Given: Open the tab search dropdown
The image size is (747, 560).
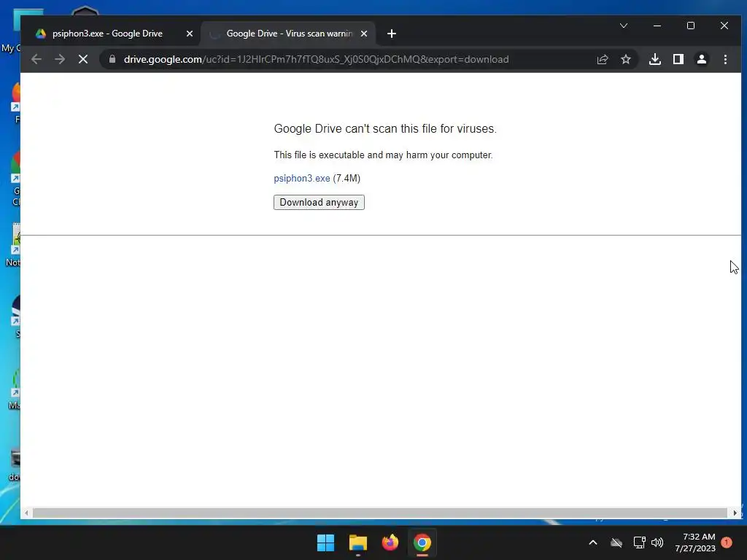Looking at the screenshot, I should (x=624, y=26).
